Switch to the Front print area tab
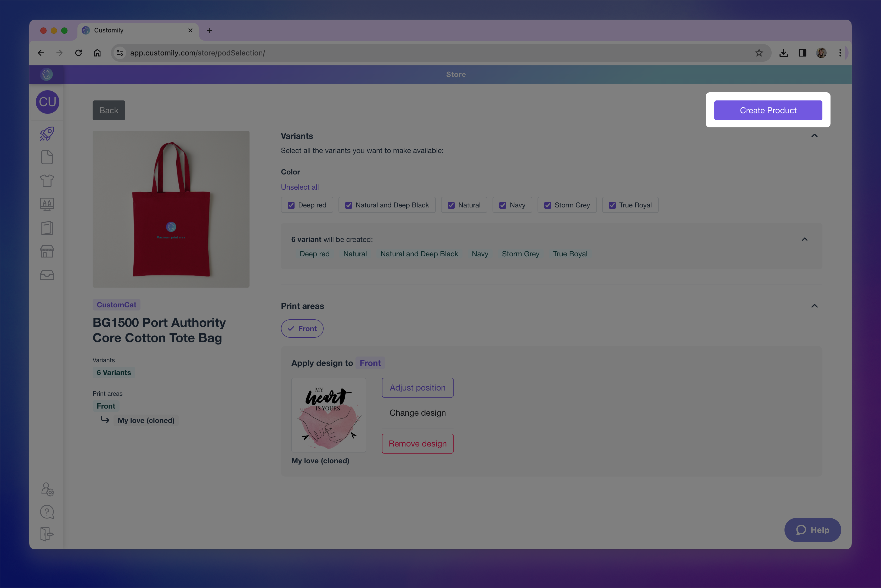881x588 pixels. click(x=302, y=328)
